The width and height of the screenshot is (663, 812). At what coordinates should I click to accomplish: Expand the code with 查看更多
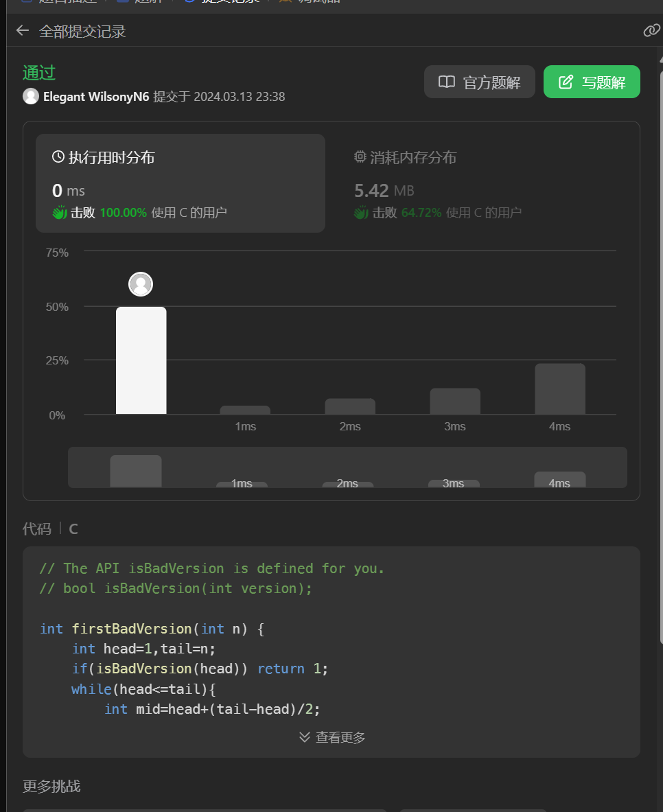[332, 737]
